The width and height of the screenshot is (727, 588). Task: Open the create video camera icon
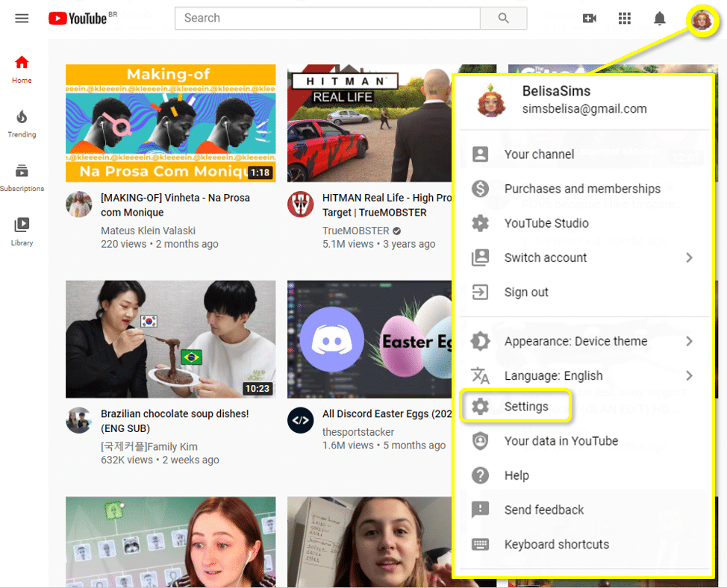[590, 18]
